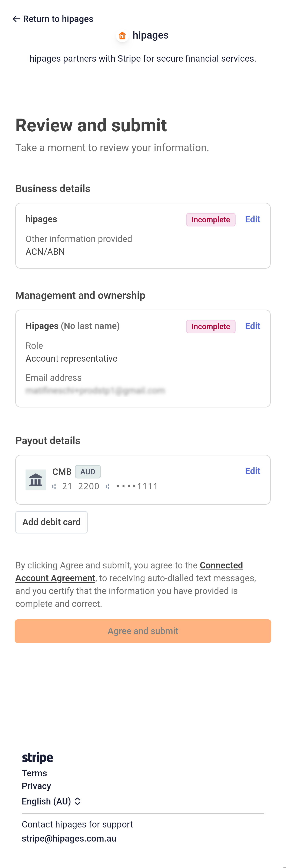Click the Incomplete badge in Business details
The image size is (286, 868).
tap(211, 220)
